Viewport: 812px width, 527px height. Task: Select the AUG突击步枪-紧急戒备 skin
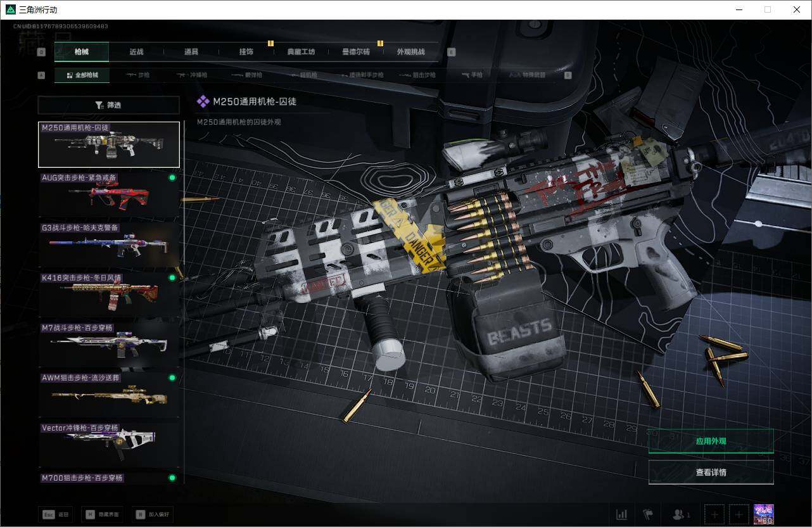[109, 194]
